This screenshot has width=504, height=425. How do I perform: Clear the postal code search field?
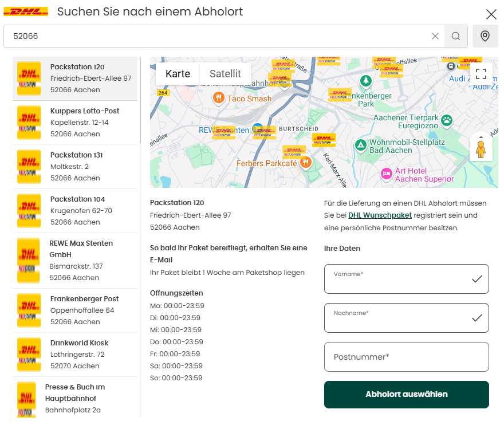(435, 36)
